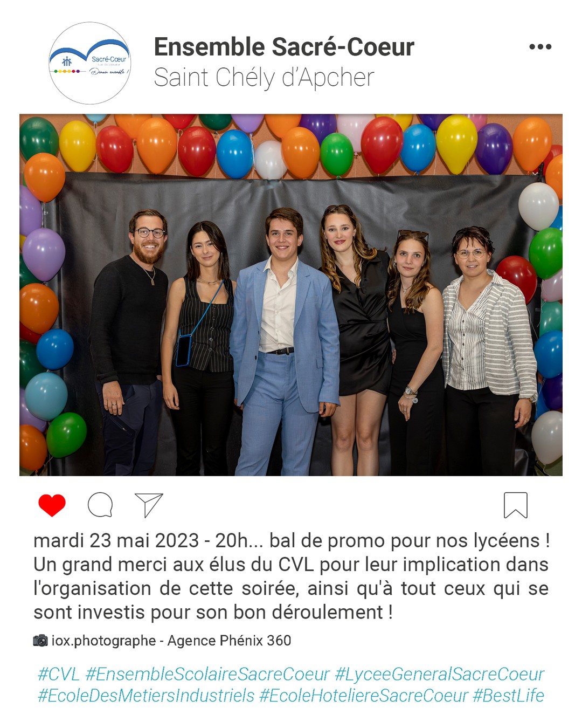Viewport: 582px width, 728px height.
Task: Follow the #EcoleHoteliereSacreCoeur hashtag
Action: point(364,696)
